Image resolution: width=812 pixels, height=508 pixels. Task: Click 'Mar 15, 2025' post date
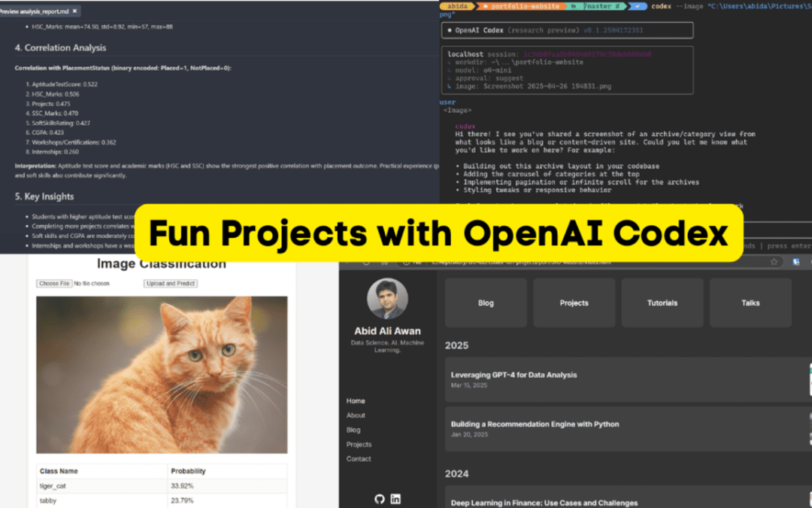468,385
